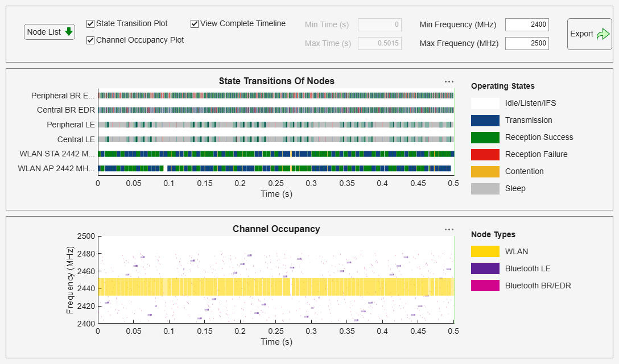Open Channel Occupancy plot options menu
This screenshot has height=364, width=619.
pos(449,229)
